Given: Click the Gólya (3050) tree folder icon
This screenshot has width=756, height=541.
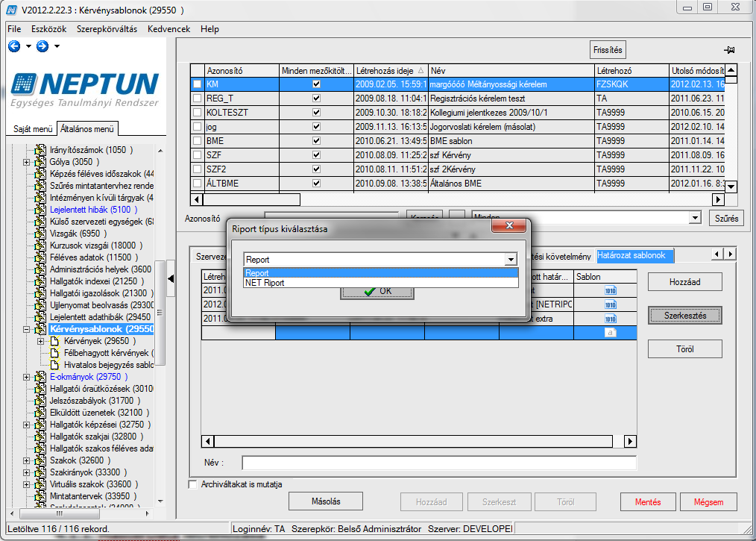Looking at the screenshot, I should (40, 162).
